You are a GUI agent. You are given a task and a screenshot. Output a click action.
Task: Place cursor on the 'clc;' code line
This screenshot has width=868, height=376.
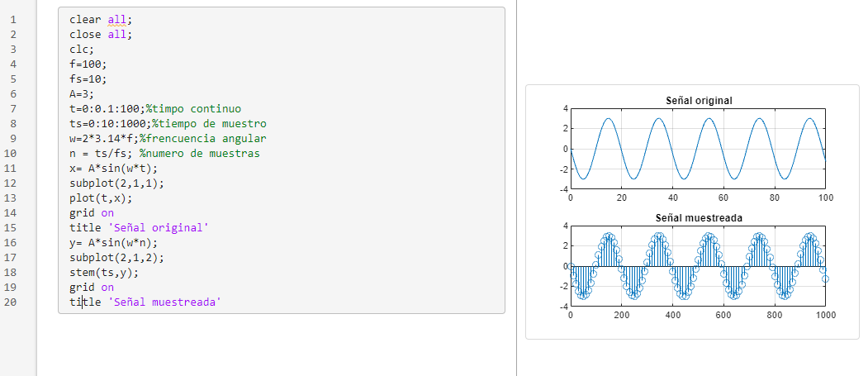(x=82, y=50)
